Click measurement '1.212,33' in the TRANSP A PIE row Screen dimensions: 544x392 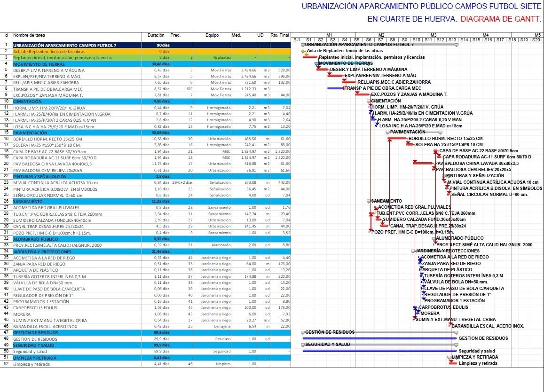click(x=249, y=89)
